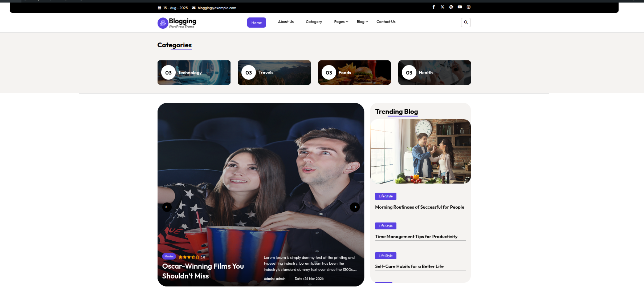Open Morning Routinaes of Successful post link

tap(419, 207)
